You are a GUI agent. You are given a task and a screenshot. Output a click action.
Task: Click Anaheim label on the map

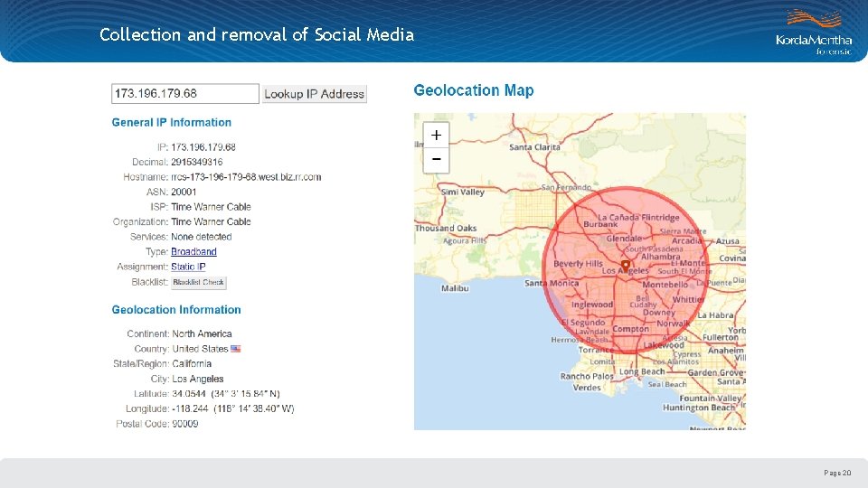tap(726, 351)
